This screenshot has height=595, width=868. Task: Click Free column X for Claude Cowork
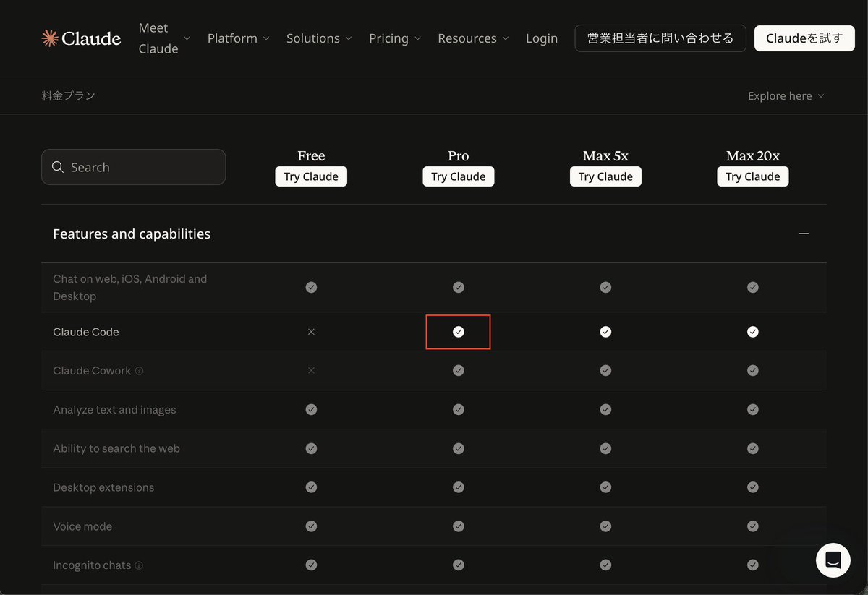coord(311,371)
